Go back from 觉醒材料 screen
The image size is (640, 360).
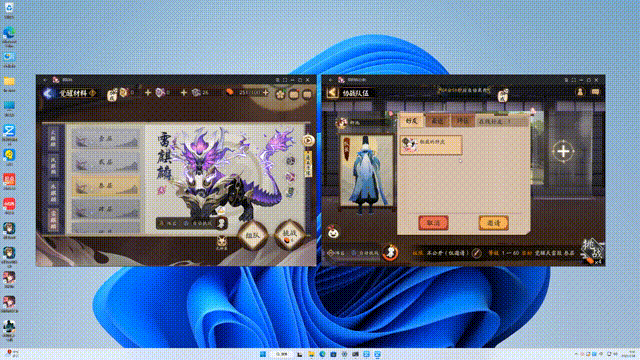tap(48, 93)
